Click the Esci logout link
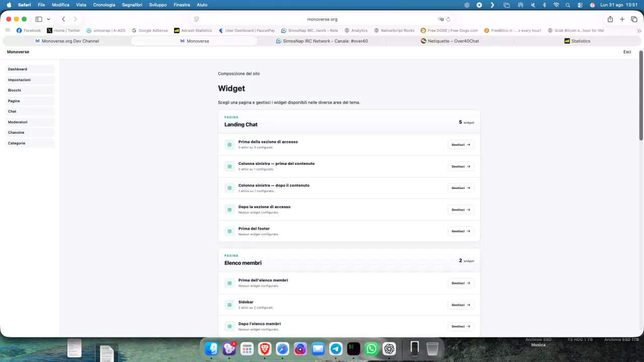Screen dimensions: 644x362 tap(627, 52)
